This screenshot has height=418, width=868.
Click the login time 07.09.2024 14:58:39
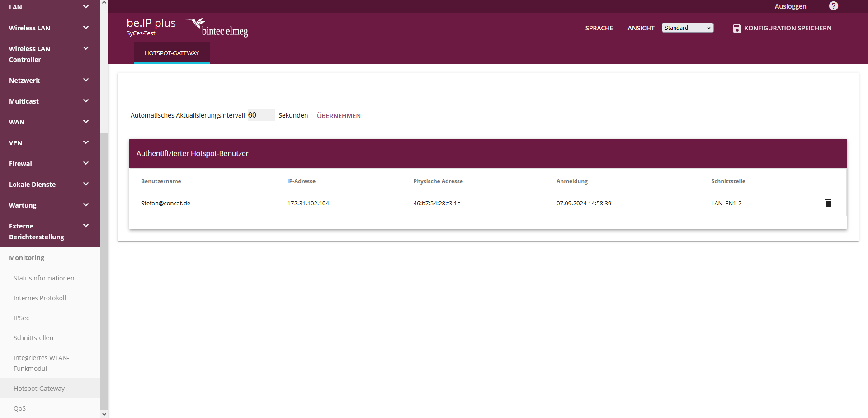(x=584, y=204)
